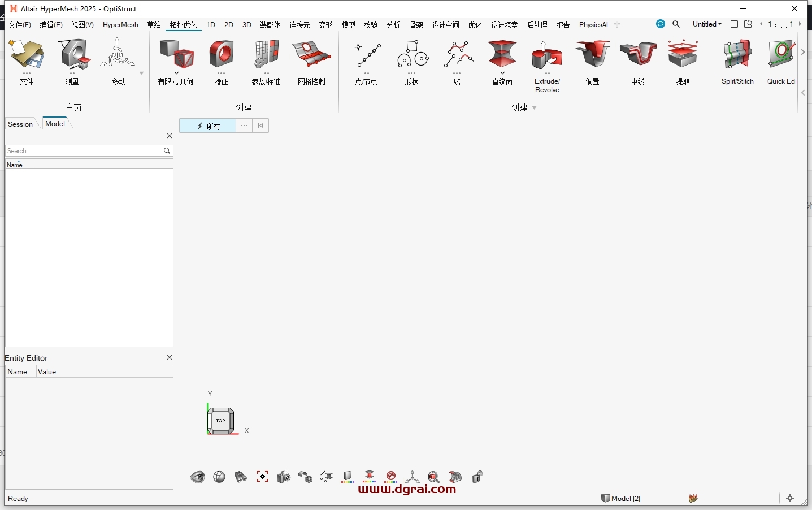Click the Model [2] status bar indicator
The height and width of the screenshot is (510, 812).
(621, 498)
